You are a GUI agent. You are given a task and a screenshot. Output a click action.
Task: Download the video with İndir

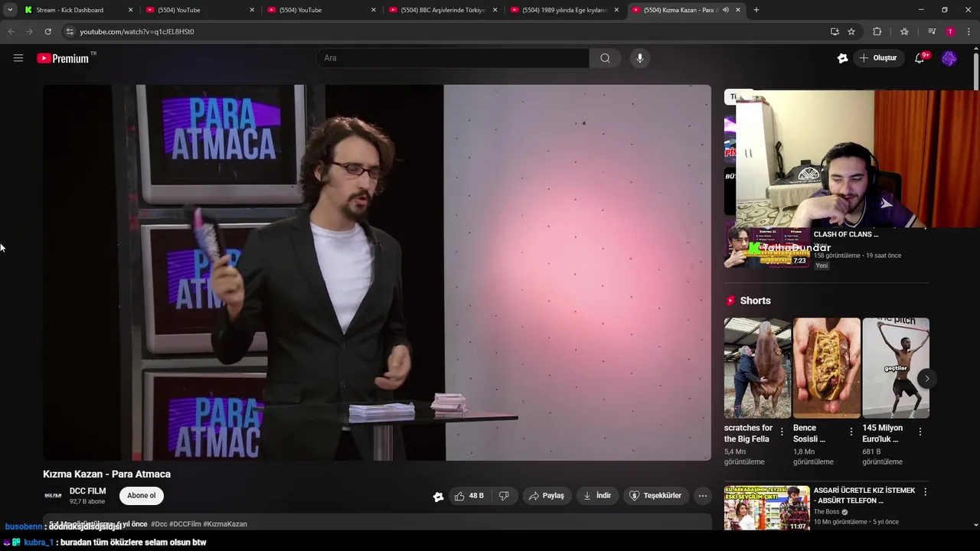597,496
